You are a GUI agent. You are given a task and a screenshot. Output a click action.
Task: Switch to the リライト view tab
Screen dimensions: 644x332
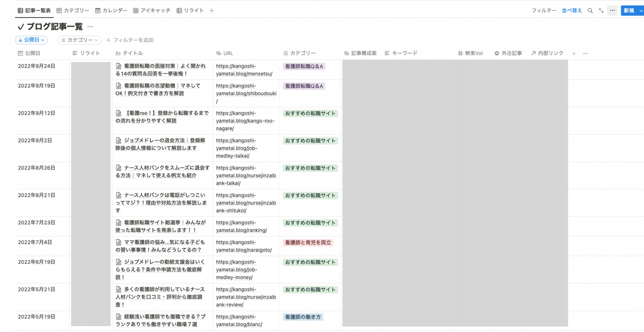[190, 10]
